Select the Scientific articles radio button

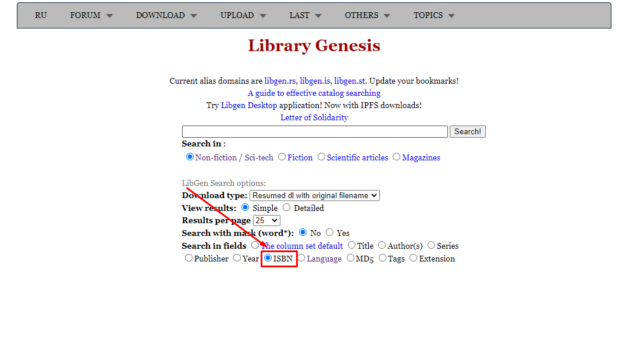coord(321,157)
